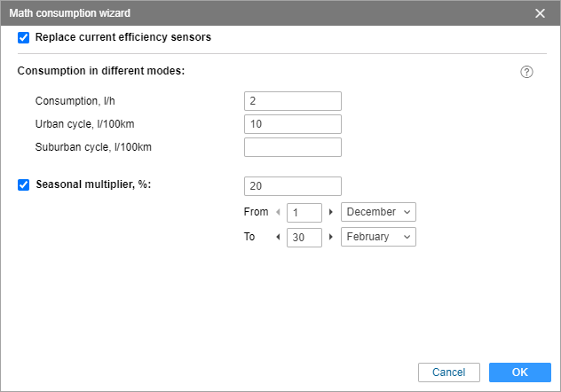Click the Seasonal multiplier percent field
Screen dimensions: 561x392
[293, 186]
